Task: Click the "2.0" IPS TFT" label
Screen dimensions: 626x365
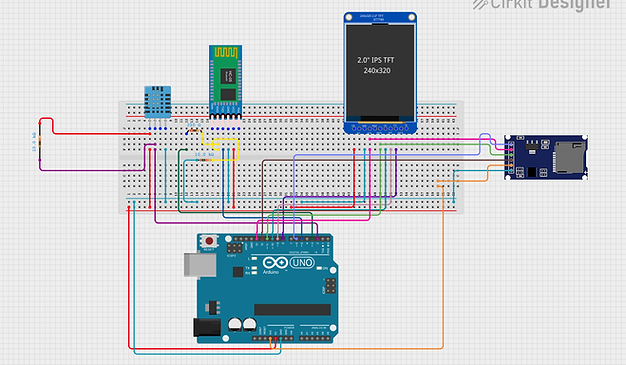Action: pyautogui.click(x=376, y=60)
